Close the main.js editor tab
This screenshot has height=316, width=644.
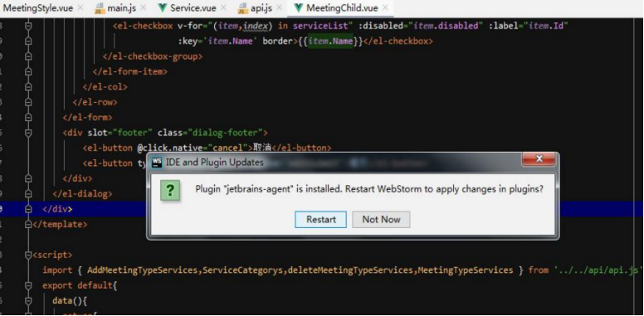click(x=144, y=7)
